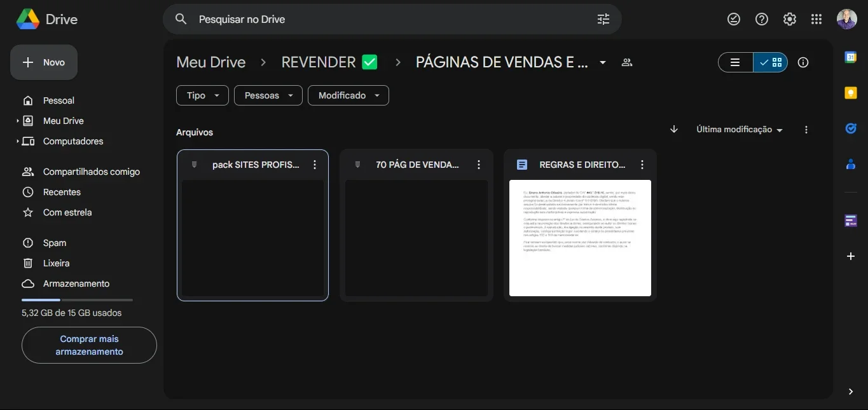Open the Google apps grid

(816, 19)
